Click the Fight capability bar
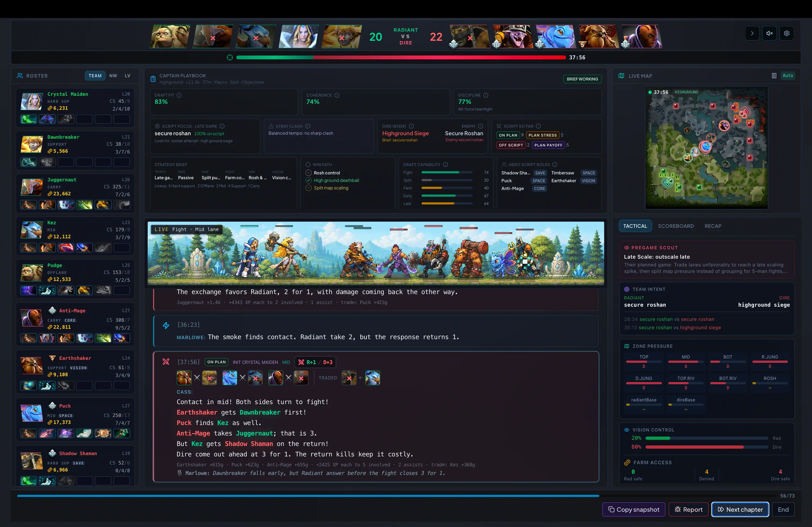This screenshot has height=527, width=812. pyautogui.click(x=447, y=173)
